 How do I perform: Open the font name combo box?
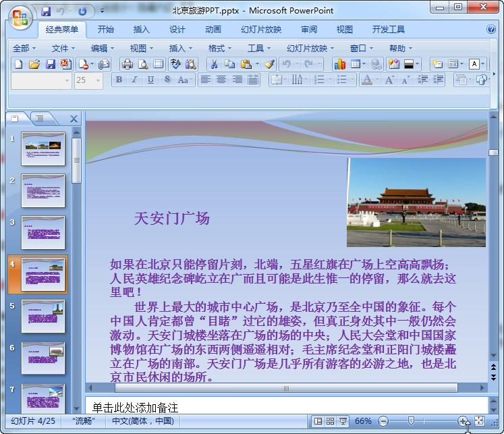coord(41,80)
